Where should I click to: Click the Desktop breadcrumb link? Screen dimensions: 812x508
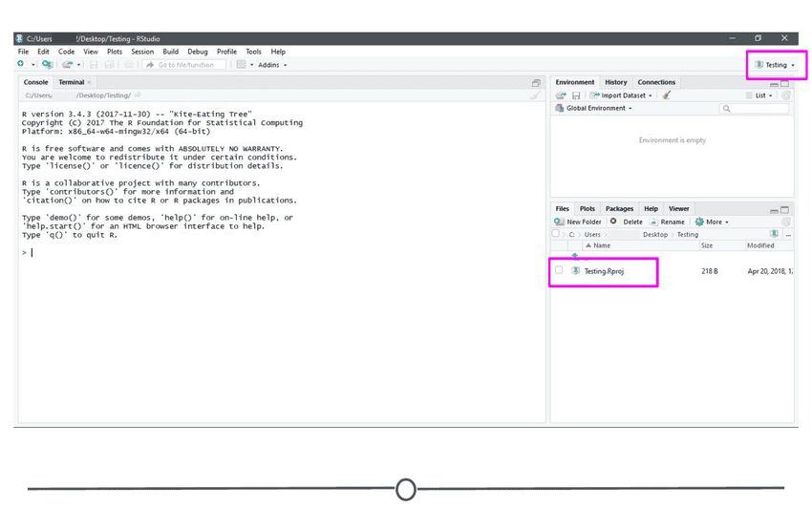(655, 235)
